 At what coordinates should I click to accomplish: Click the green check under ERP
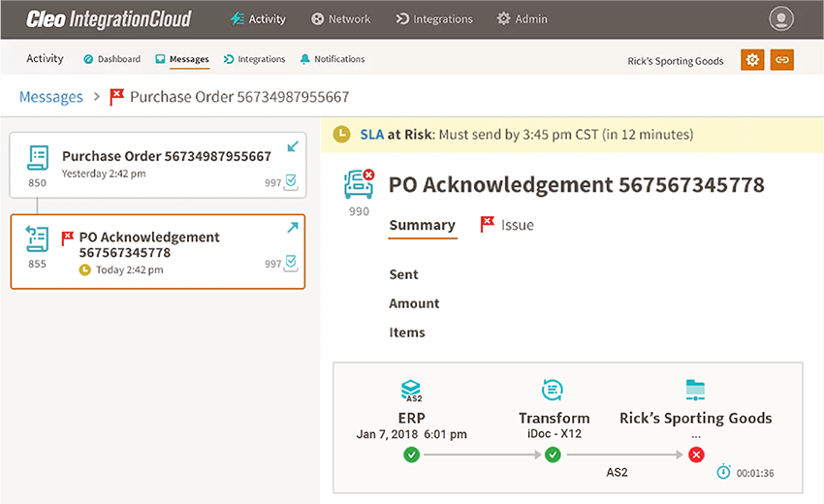[411, 455]
